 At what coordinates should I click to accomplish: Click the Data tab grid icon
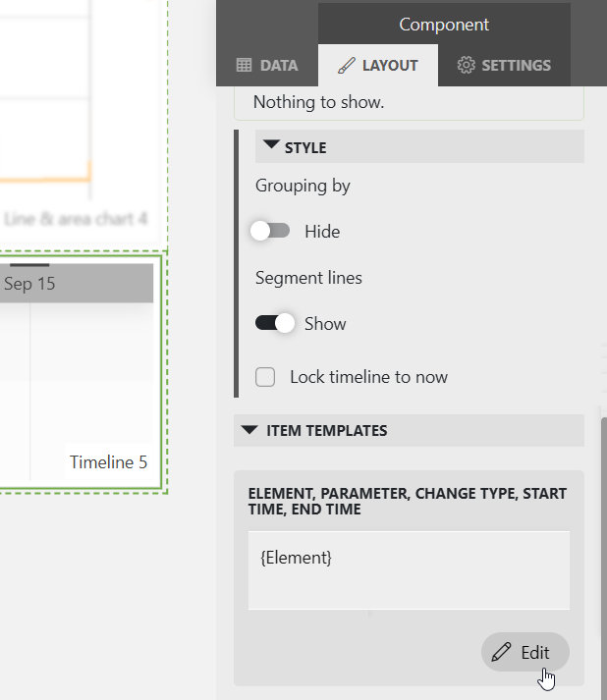245,66
